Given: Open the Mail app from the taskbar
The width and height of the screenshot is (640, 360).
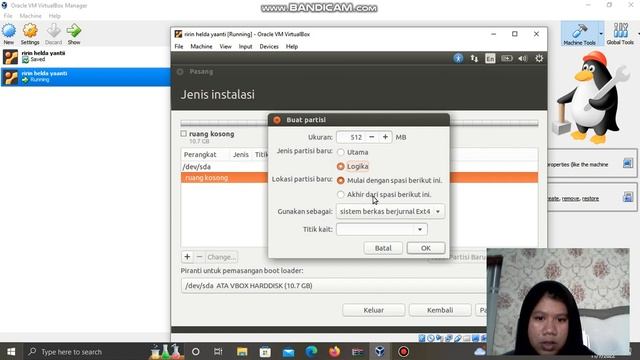Looking at the screenshot, I should 288,351.
